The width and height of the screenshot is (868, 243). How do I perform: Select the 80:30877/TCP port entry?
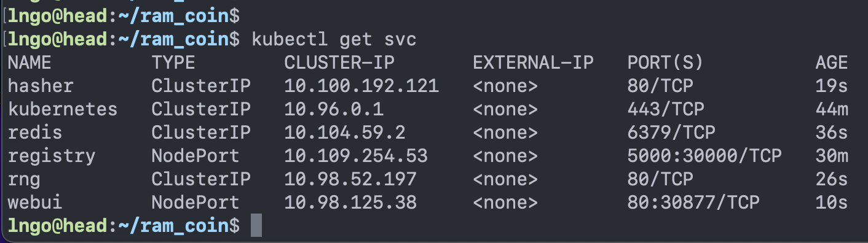point(693,202)
